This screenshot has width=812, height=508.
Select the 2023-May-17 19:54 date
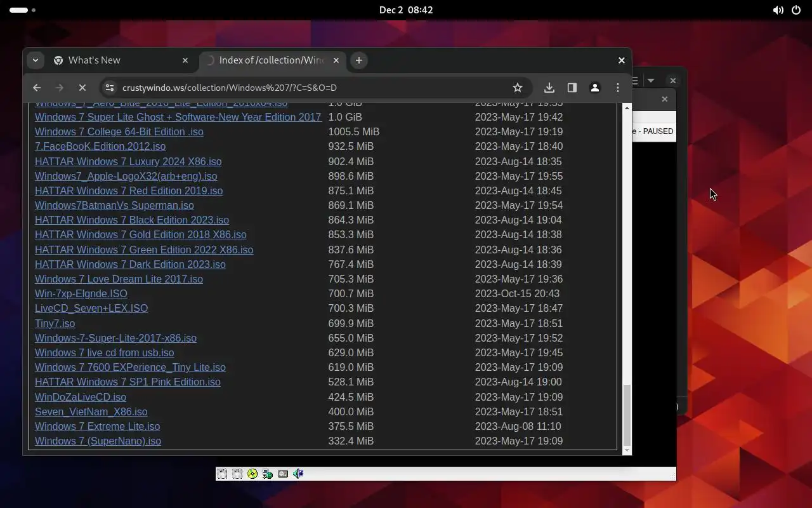tap(518, 205)
